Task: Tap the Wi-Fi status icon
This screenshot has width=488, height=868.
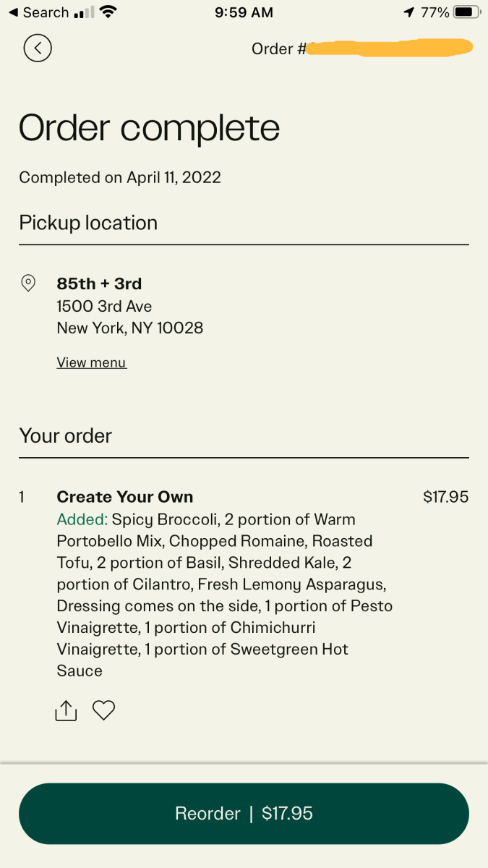Action: pos(108,12)
